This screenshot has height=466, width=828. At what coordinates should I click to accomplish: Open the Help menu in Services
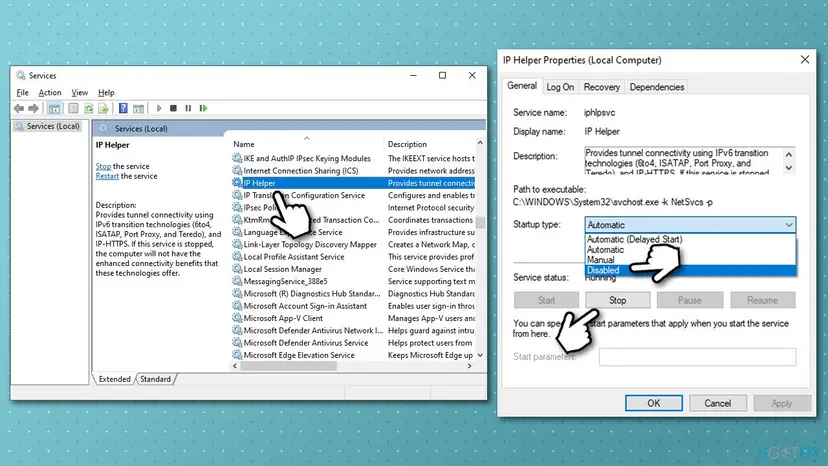106,92
